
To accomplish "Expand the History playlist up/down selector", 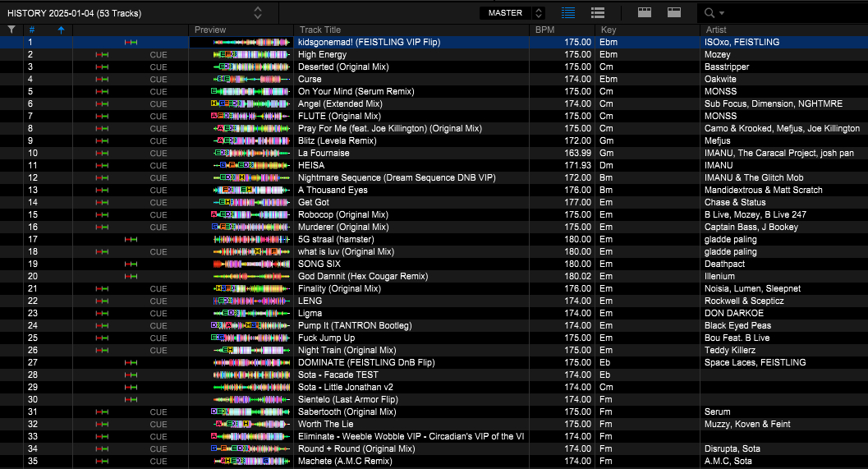I will [x=258, y=12].
